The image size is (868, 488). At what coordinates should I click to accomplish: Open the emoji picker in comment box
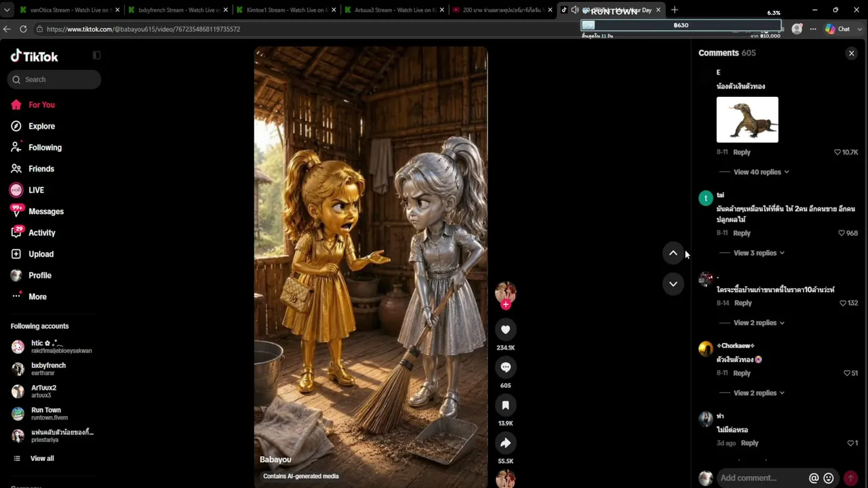[x=828, y=478]
